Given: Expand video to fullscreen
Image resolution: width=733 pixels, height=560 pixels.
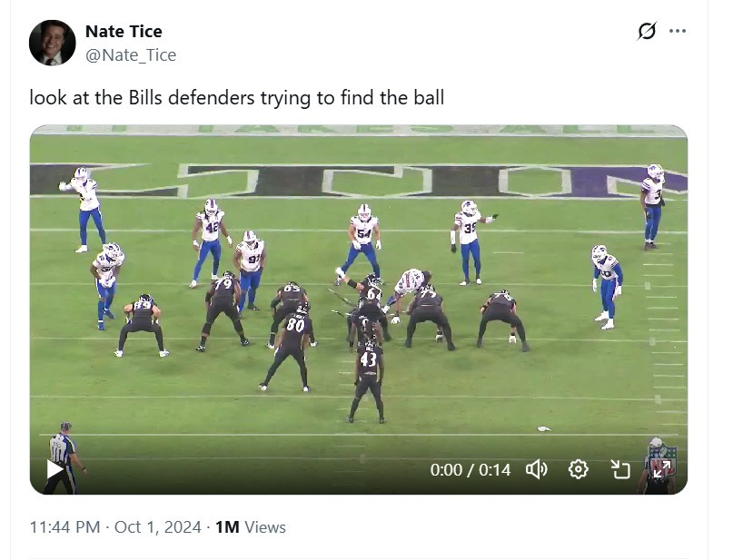Looking at the screenshot, I should 662,468.
